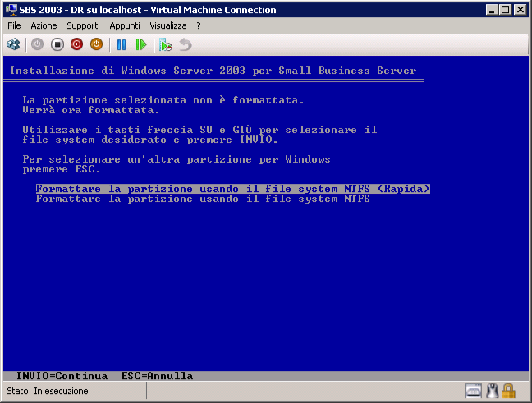Click the Installazione di Windows Server 2003 heading
Image resolution: width=532 pixels, height=403 pixels.
[213, 71]
